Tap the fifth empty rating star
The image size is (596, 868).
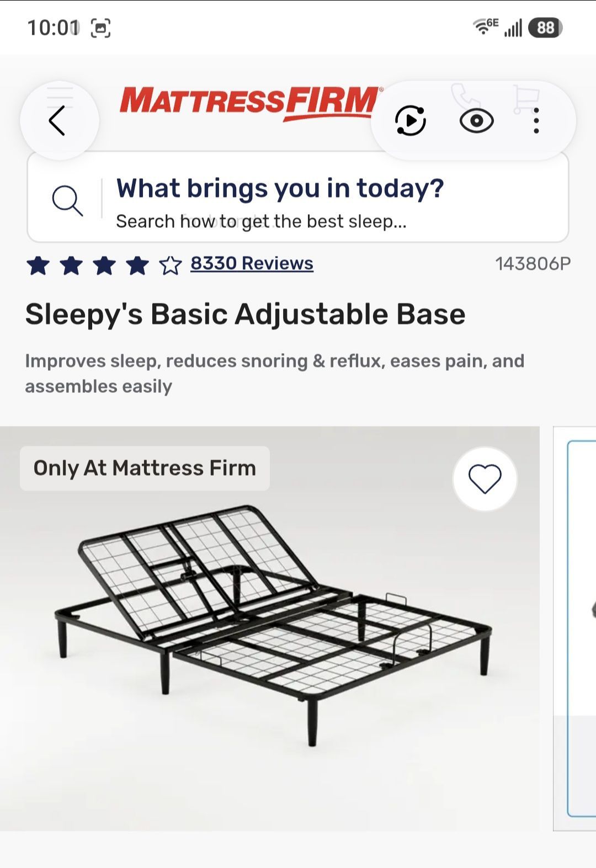pos(170,265)
